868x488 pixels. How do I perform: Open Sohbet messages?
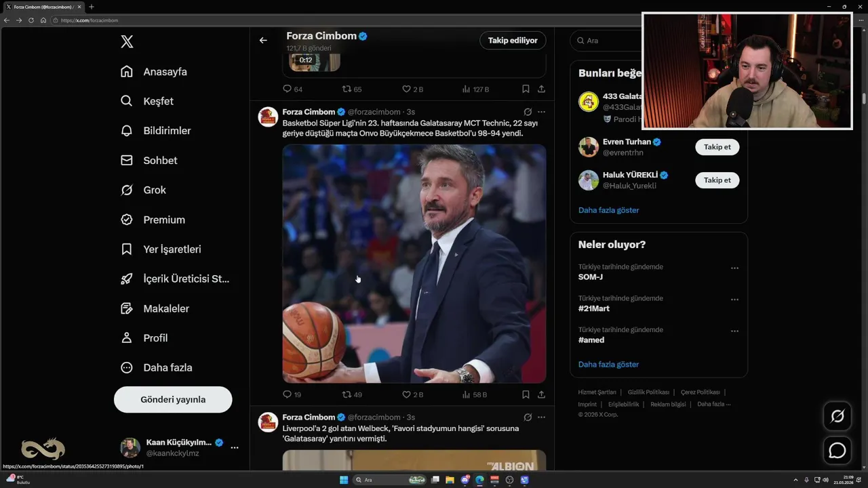click(x=149, y=161)
